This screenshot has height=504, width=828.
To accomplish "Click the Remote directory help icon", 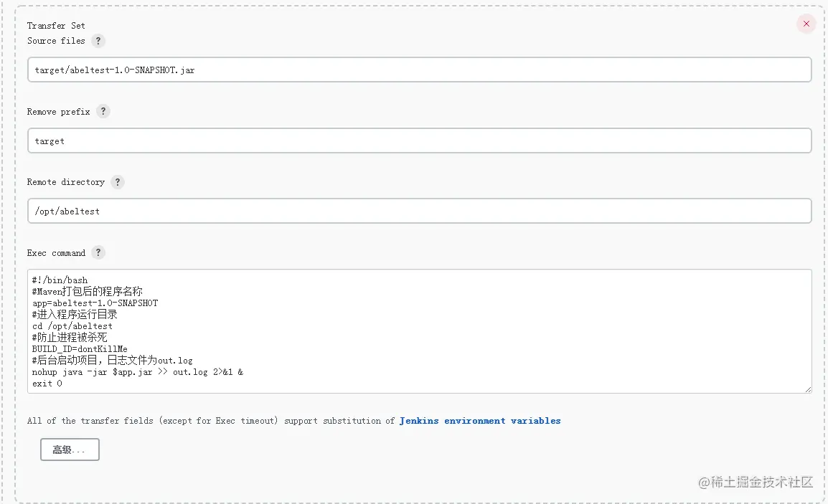I will tap(118, 182).
